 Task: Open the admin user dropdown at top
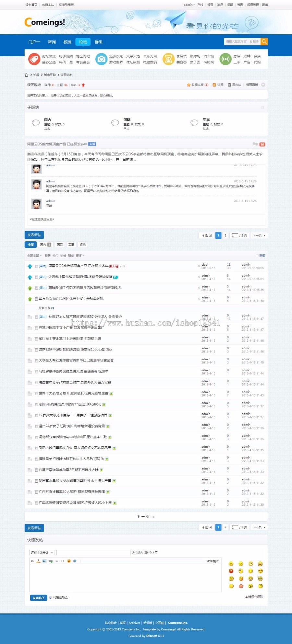tap(189, 5)
